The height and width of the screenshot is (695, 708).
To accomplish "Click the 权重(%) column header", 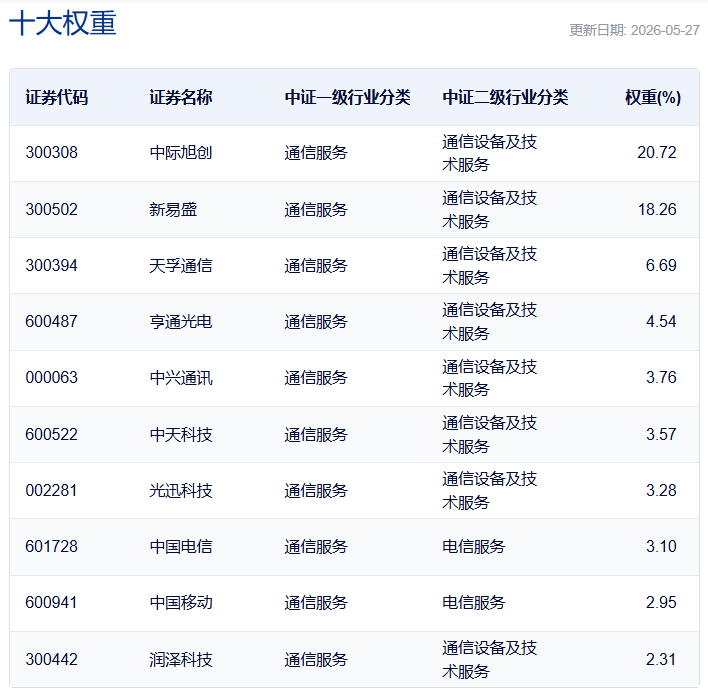I will click(x=653, y=98).
